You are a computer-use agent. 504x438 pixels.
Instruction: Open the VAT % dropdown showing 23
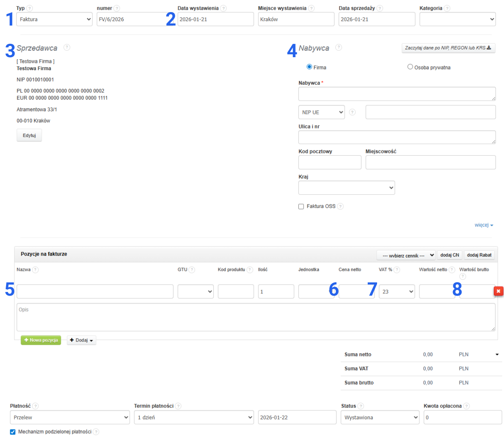(x=397, y=292)
